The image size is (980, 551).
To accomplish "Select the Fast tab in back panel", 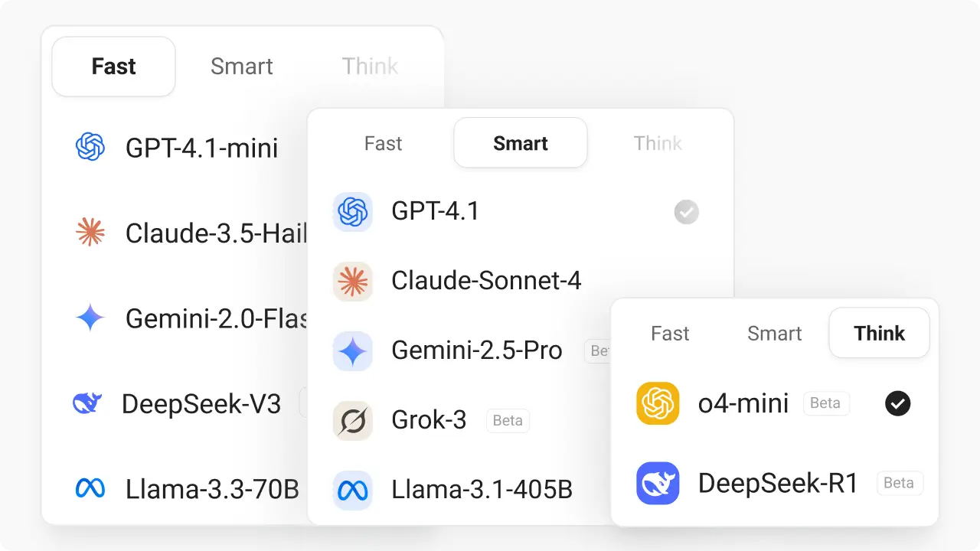I will point(113,67).
